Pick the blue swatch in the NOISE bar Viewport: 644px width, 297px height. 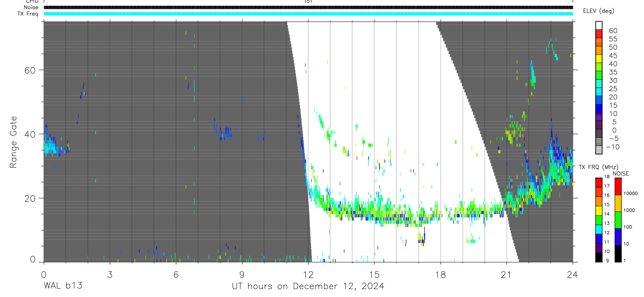618,237
